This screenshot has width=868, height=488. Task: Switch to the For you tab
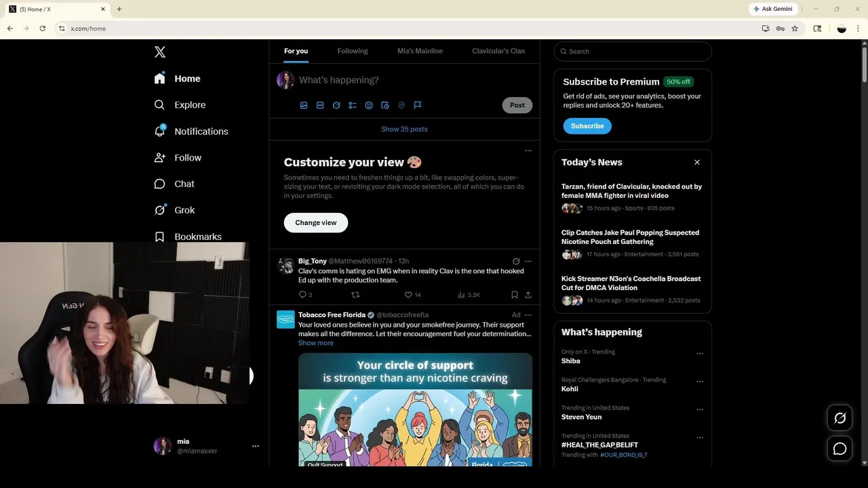(296, 51)
